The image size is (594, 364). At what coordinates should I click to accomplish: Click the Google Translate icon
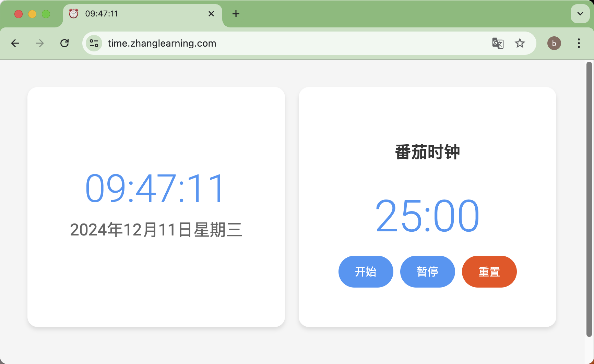pos(498,43)
